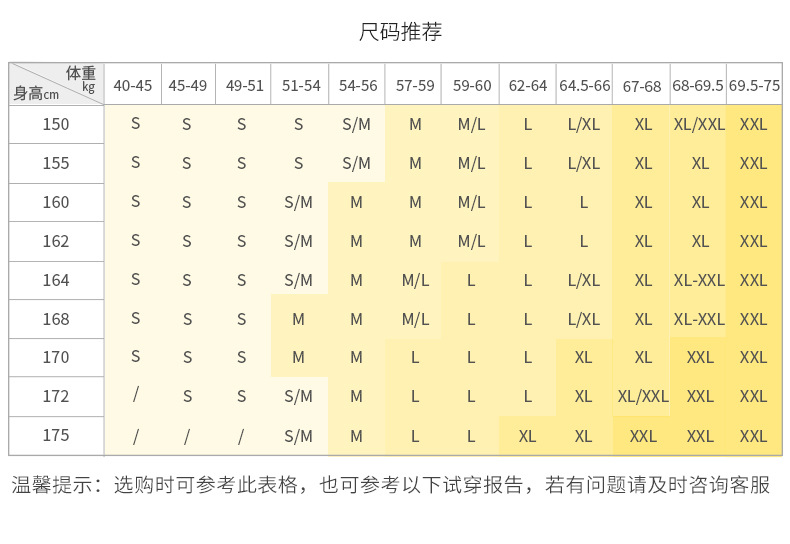Screen dimensions: 790x544
Task: Click the 168 height row header
Action: (56, 319)
